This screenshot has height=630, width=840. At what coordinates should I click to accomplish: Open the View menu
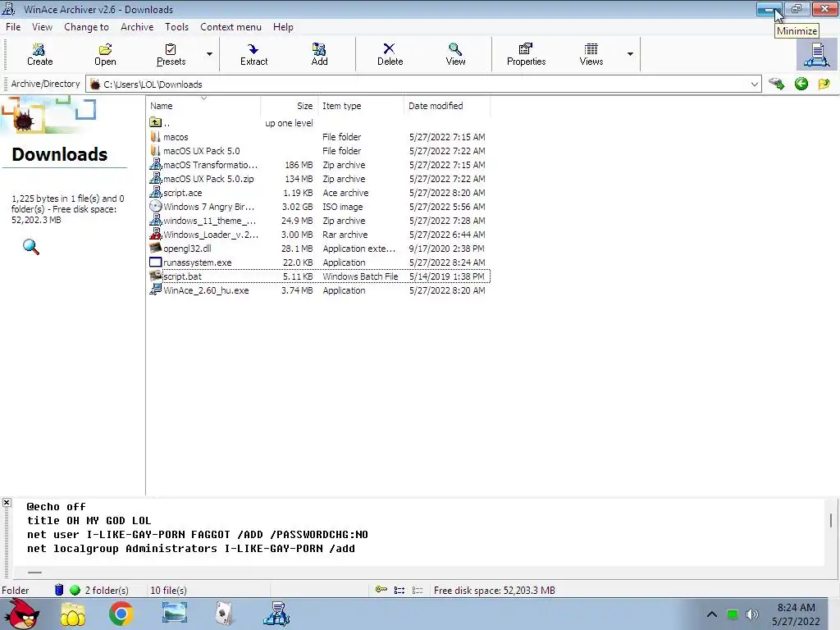42,27
